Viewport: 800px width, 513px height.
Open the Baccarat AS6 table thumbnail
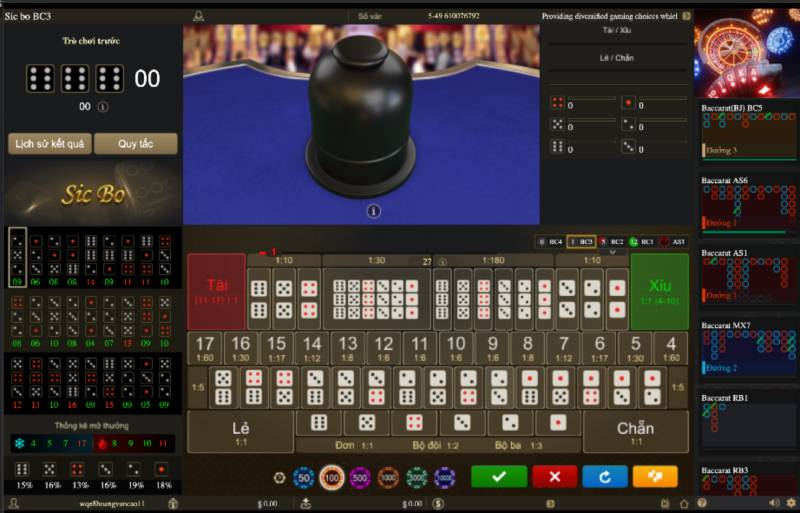tap(746, 206)
